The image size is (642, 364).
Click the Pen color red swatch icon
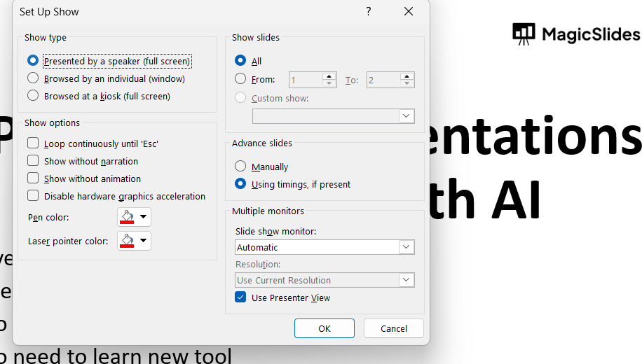pos(127,217)
